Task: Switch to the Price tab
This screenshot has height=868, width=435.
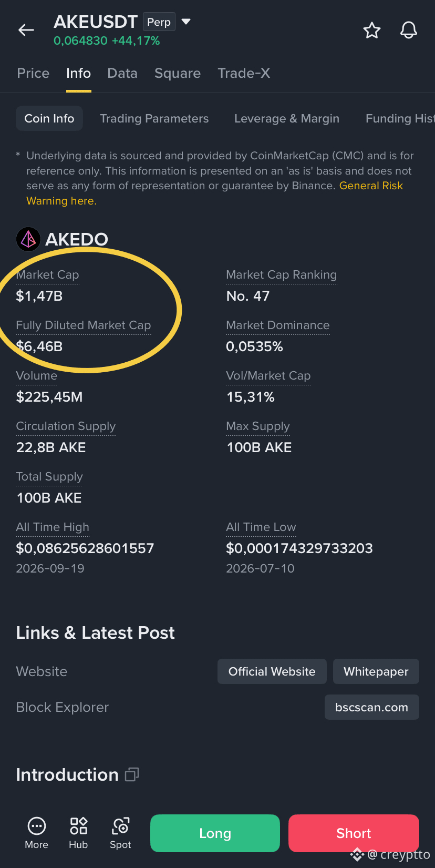Action: click(33, 73)
